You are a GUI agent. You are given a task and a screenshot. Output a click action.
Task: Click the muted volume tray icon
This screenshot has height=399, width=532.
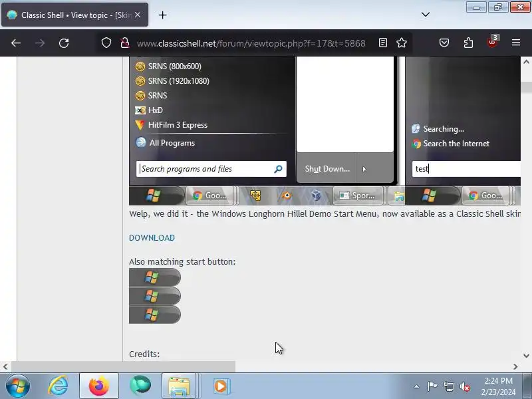pos(465,386)
